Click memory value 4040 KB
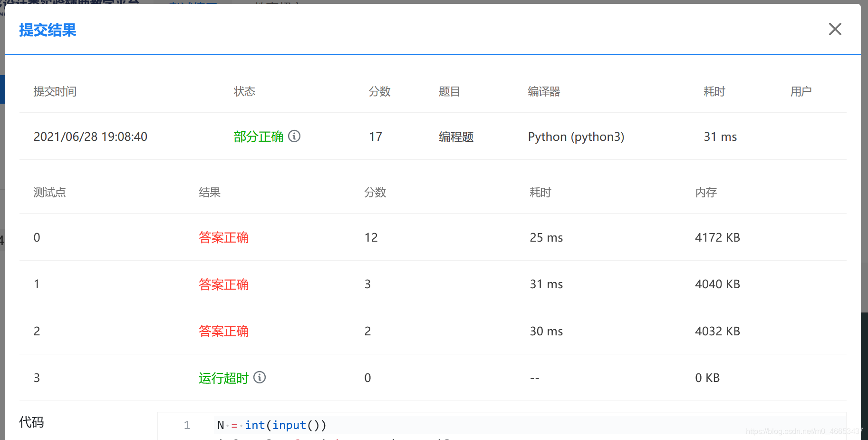Viewport: 868px width, 440px height. coord(717,284)
